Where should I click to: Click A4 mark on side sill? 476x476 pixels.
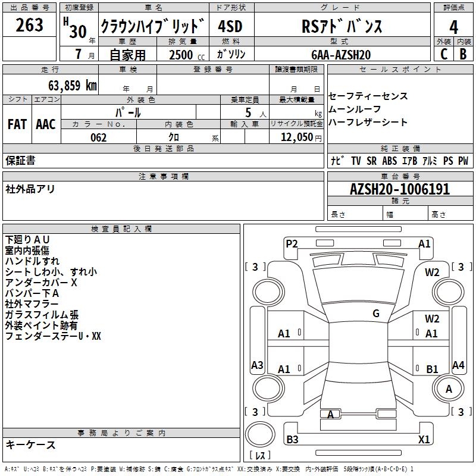coord(458,365)
